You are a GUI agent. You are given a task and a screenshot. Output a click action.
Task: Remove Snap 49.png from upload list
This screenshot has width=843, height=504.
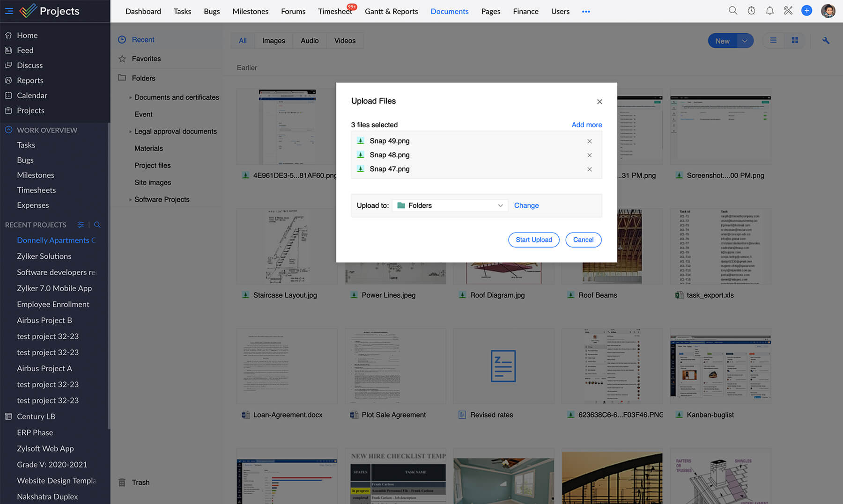[590, 141]
